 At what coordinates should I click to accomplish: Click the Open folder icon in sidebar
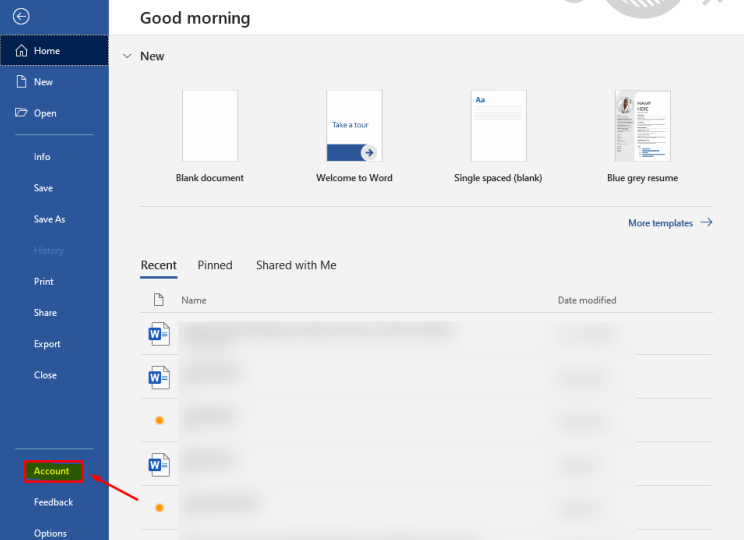click(x=21, y=112)
